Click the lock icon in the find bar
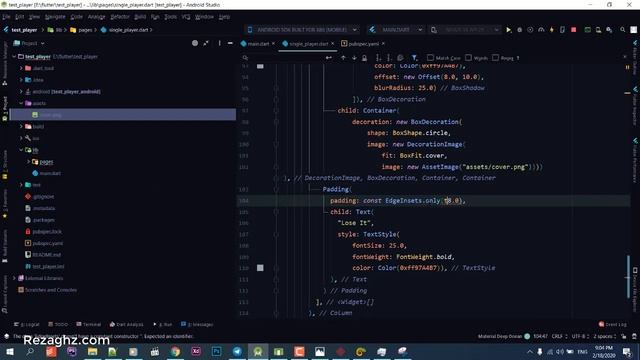Screen dimensions: 640x360 click(364, 58)
